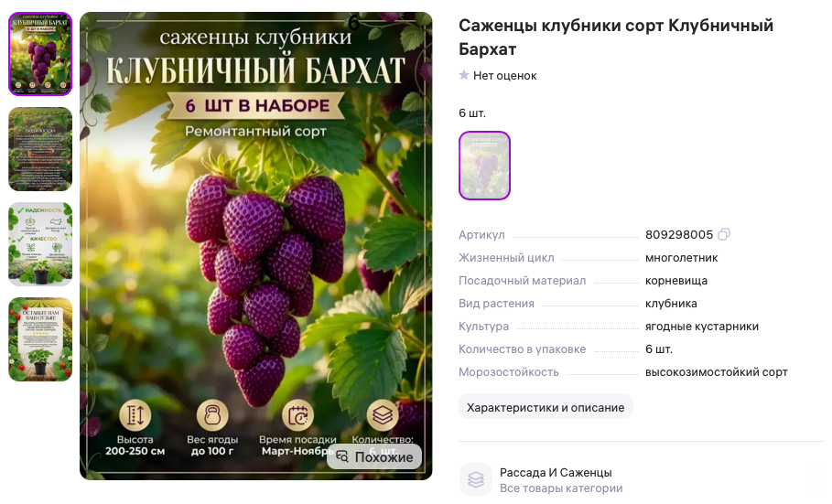Click the product title Клубничный Бархат
832x504 pixels.
pyautogui.click(x=615, y=38)
